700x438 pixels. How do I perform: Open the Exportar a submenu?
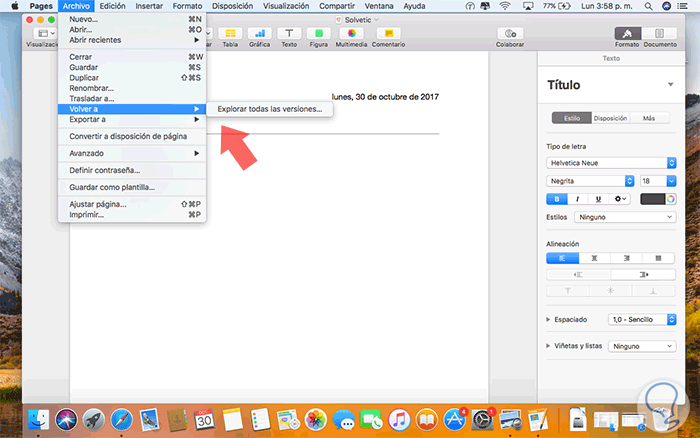pos(132,120)
